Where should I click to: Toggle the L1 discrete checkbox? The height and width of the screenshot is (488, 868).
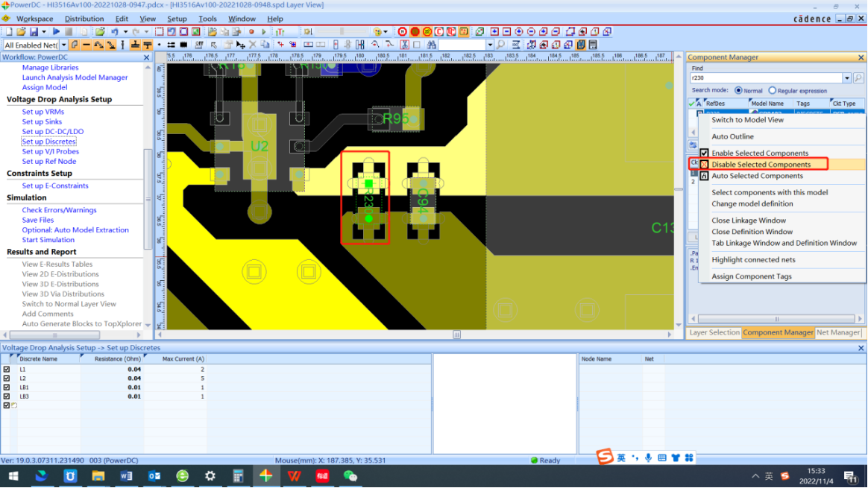[x=7, y=369]
